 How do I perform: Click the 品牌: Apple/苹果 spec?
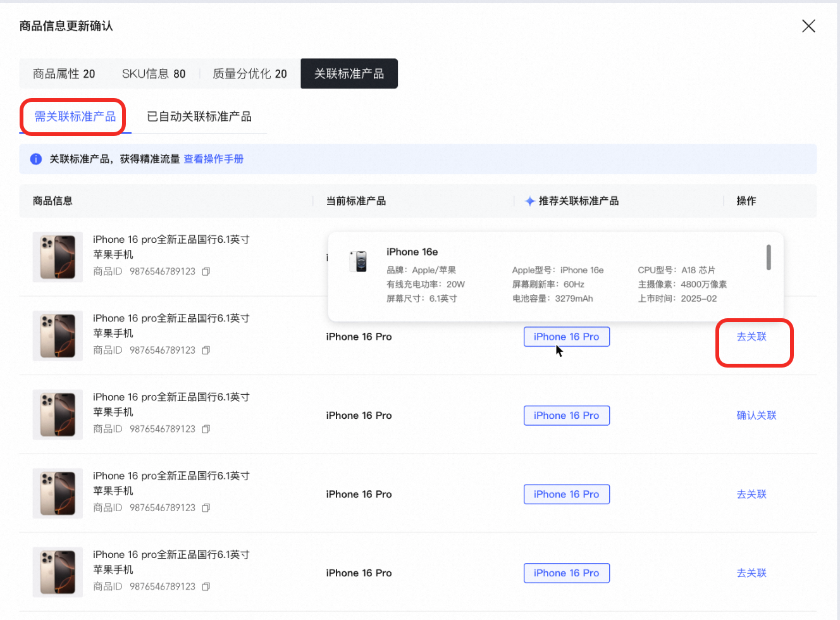click(421, 270)
